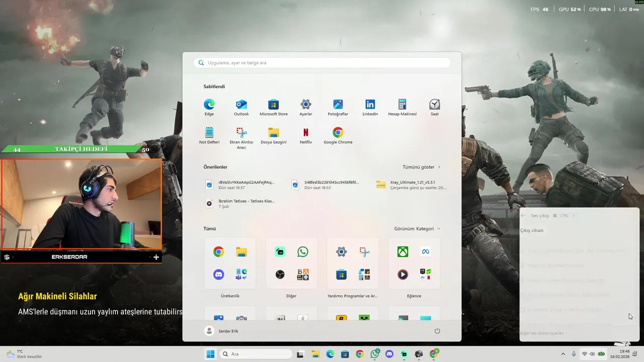This screenshot has height=362, width=644.
Task: Open the recommended file rBVaSlvYKKeAApG2AAFejPAq
Action: pos(240,185)
